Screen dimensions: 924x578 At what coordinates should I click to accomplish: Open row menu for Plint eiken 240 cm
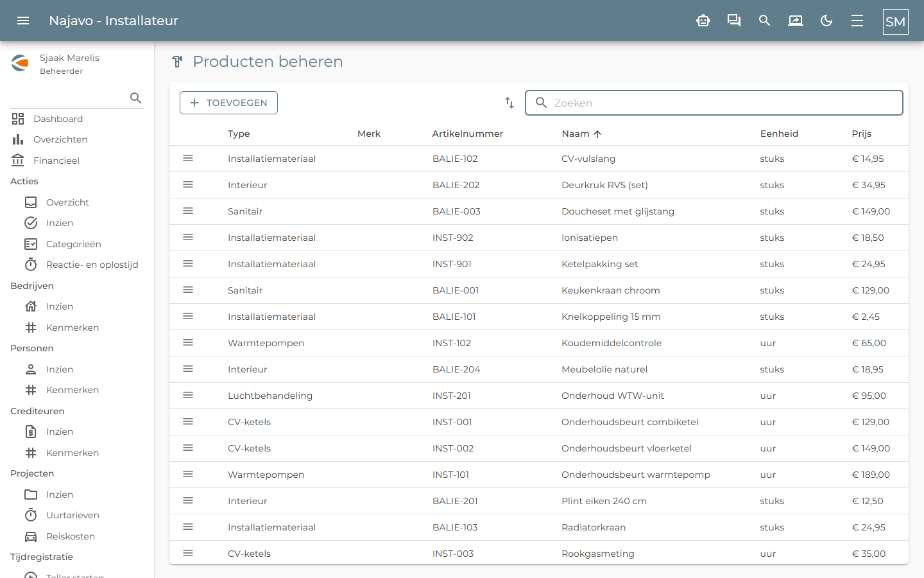pyautogui.click(x=188, y=500)
